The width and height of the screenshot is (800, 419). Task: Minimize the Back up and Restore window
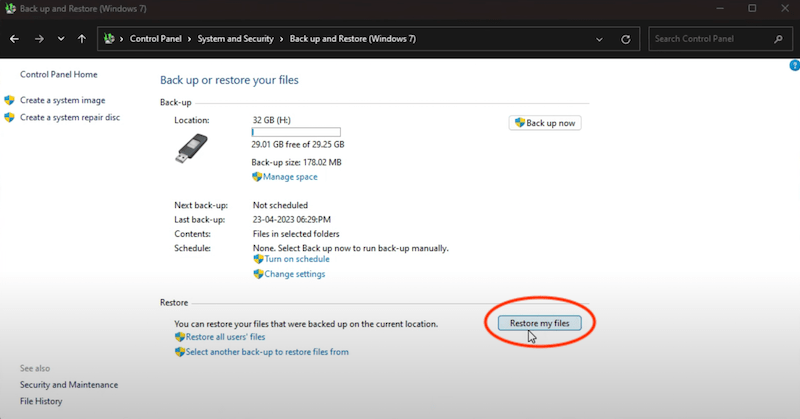pyautogui.click(x=720, y=8)
